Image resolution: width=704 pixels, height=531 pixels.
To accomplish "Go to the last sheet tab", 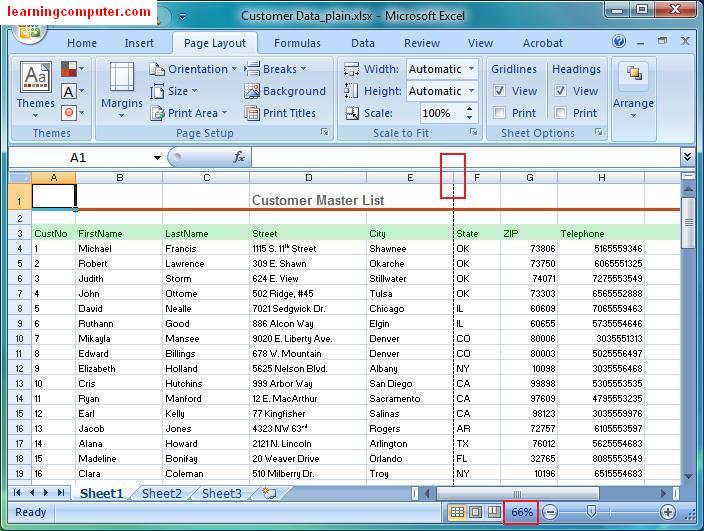I will point(61,493).
